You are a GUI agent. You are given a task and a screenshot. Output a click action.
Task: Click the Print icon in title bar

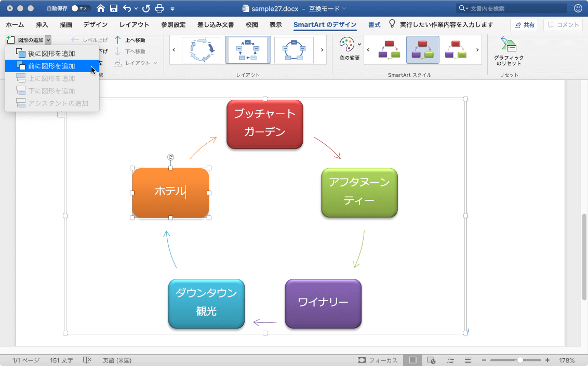tap(159, 8)
